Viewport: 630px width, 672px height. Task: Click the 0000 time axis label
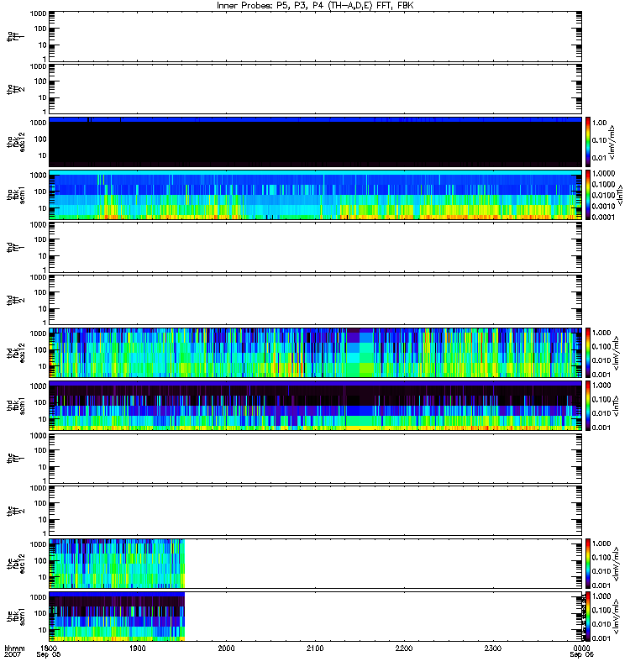[x=581, y=648]
